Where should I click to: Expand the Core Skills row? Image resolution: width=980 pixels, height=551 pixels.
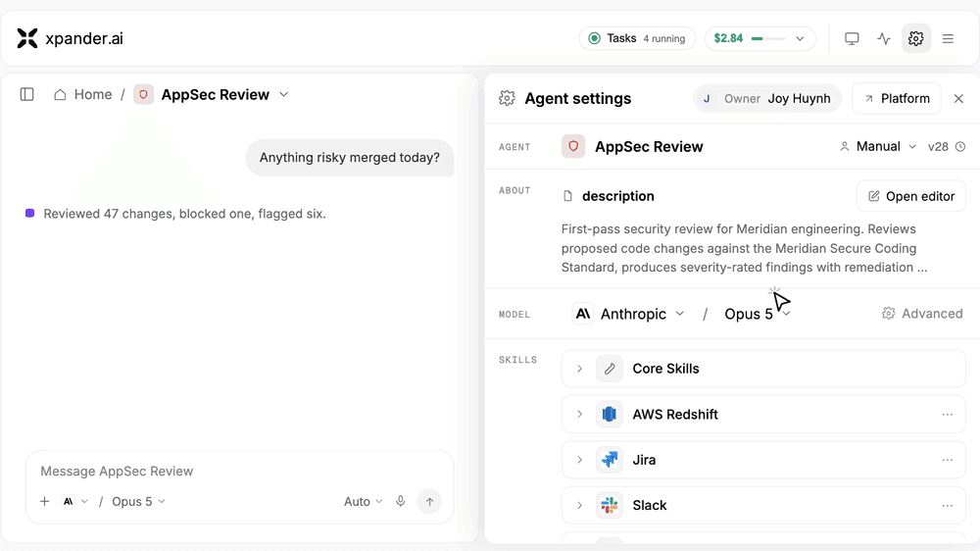click(x=579, y=369)
